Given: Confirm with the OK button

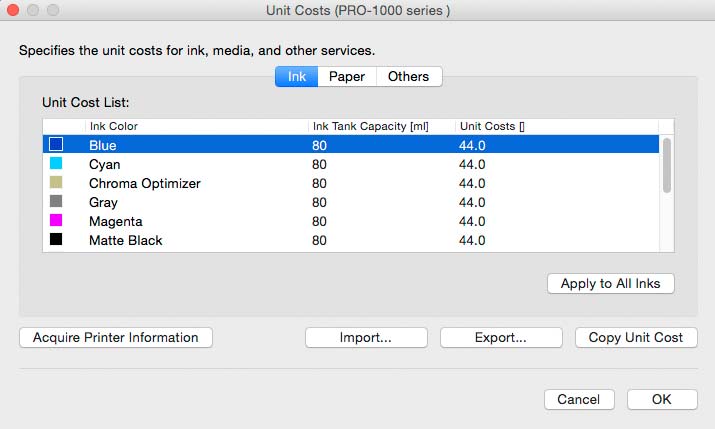Looking at the screenshot, I should [x=662, y=399].
